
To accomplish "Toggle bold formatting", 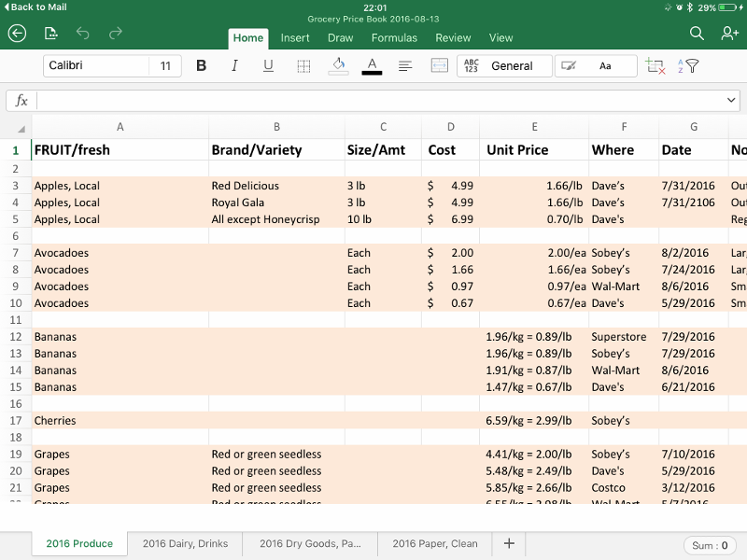I will [201, 66].
